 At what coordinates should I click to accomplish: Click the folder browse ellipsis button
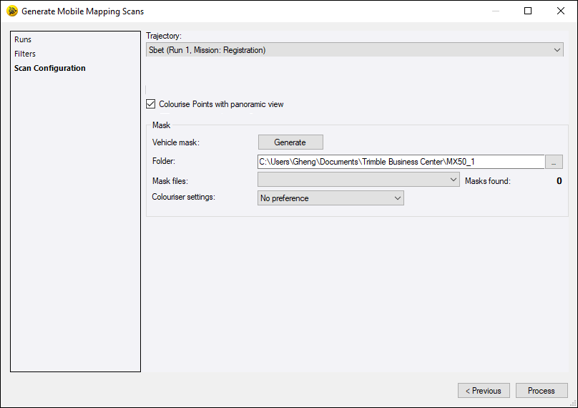(x=554, y=162)
